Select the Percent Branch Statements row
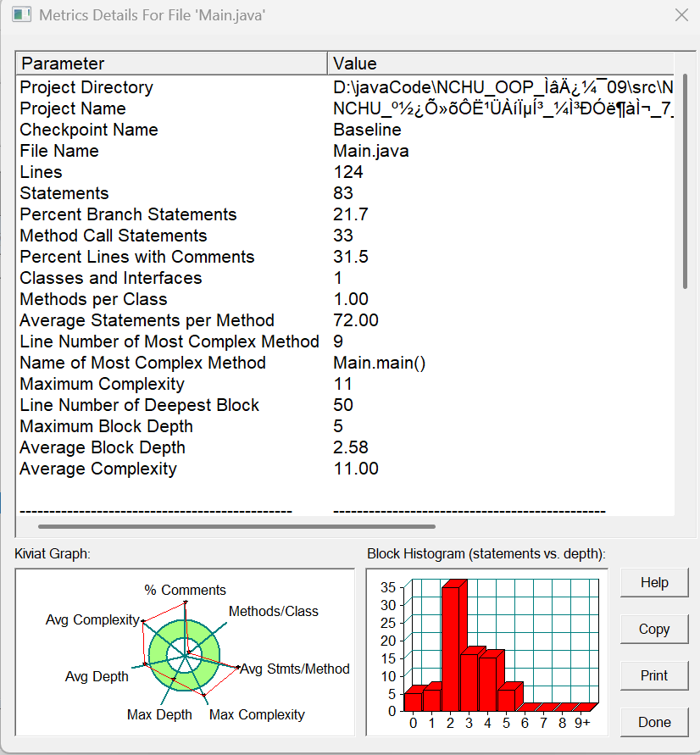700x755 pixels. pyautogui.click(x=346, y=214)
